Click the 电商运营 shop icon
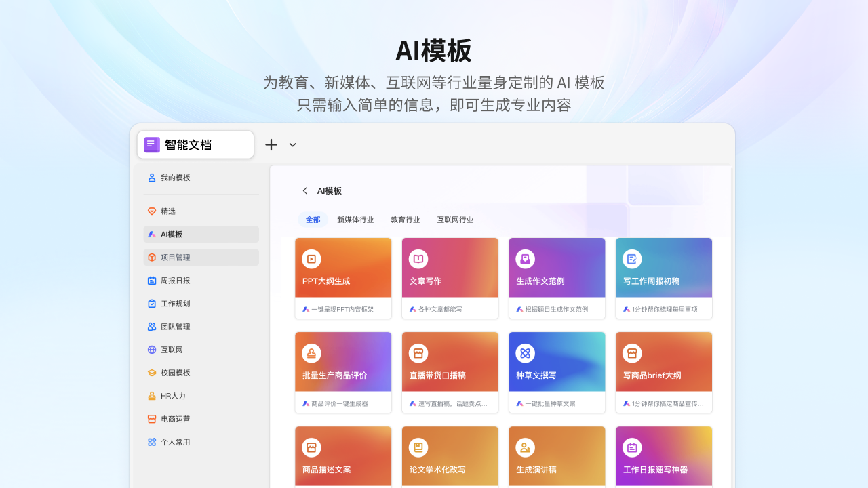868x488 pixels. (x=151, y=418)
